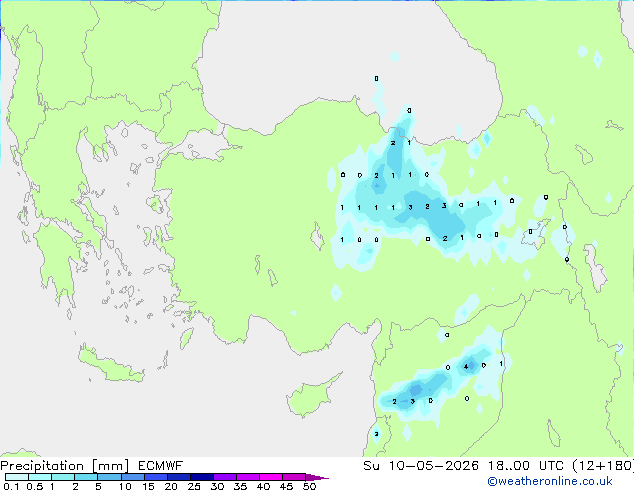
Task: Click the 18..00 UTC time label
Action: coord(525,466)
